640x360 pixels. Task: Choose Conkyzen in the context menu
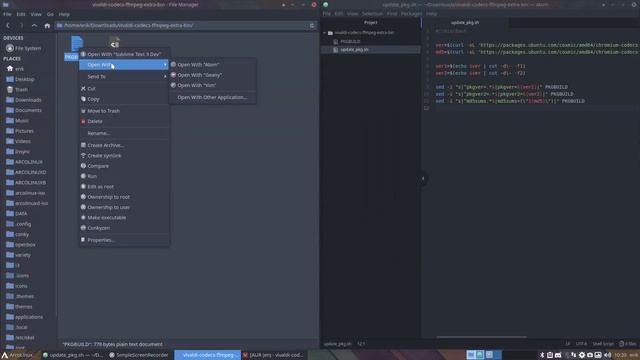coord(124,228)
